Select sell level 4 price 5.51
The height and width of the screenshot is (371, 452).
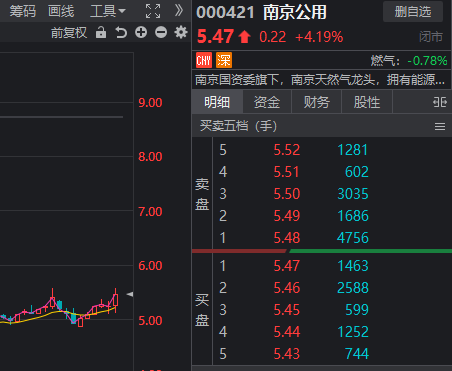pyautogui.click(x=287, y=172)
